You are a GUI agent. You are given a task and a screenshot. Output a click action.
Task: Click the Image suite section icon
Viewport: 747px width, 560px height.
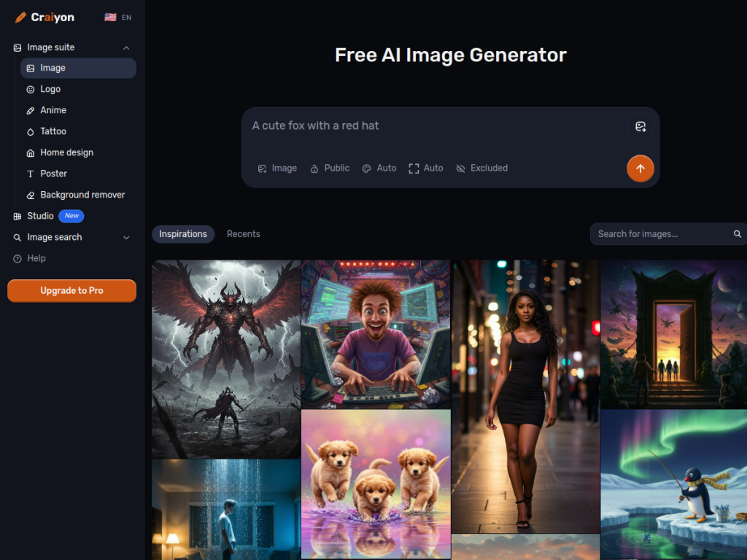(18, 47)
